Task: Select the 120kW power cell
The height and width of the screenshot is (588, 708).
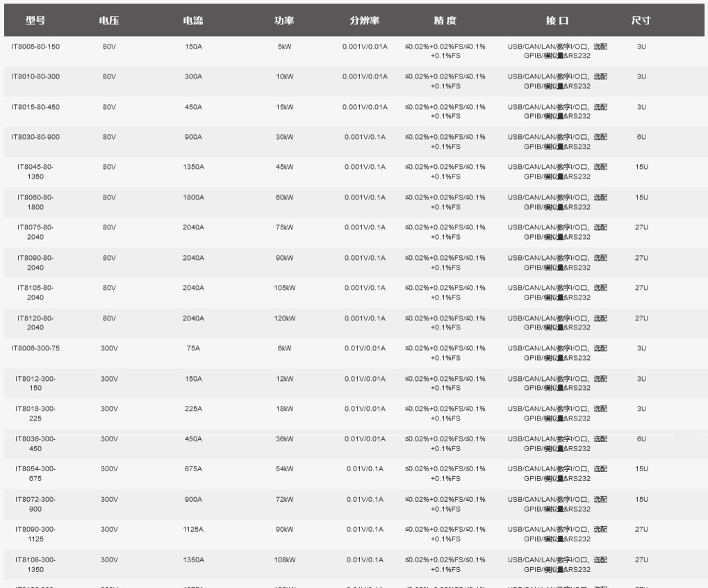Action: click(x=284, y=318)
